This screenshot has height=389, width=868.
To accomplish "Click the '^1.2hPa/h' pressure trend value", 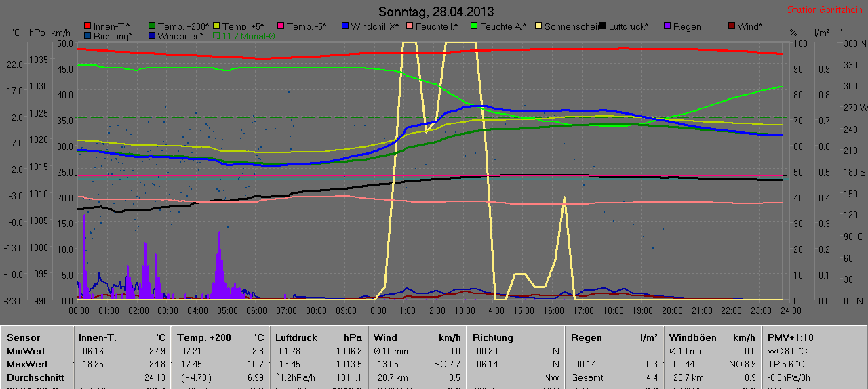I will 296,377.
